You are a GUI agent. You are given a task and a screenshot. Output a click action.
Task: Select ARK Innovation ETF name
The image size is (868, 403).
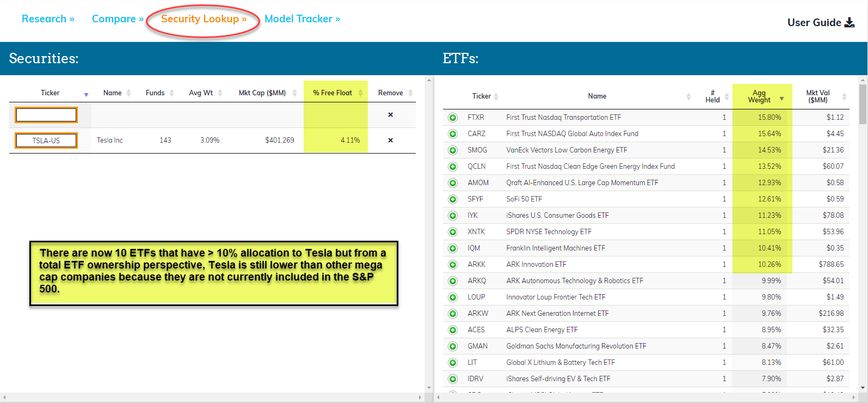point(536,265)
